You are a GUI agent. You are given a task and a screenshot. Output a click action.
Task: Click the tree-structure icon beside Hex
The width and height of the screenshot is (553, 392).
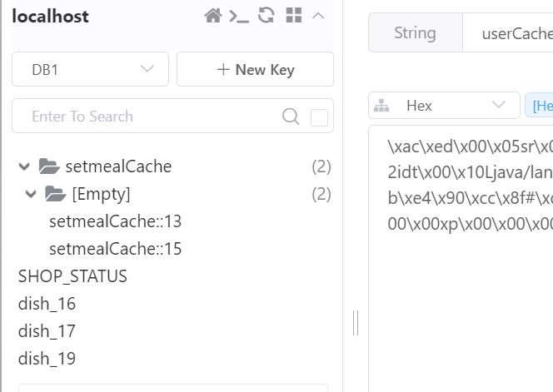coord(381,106)
